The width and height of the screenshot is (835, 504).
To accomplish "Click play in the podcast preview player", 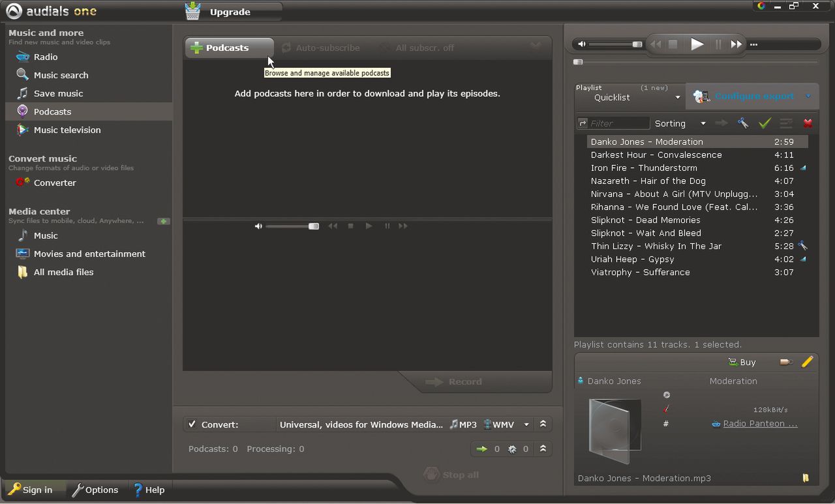I will pos(369,226).
